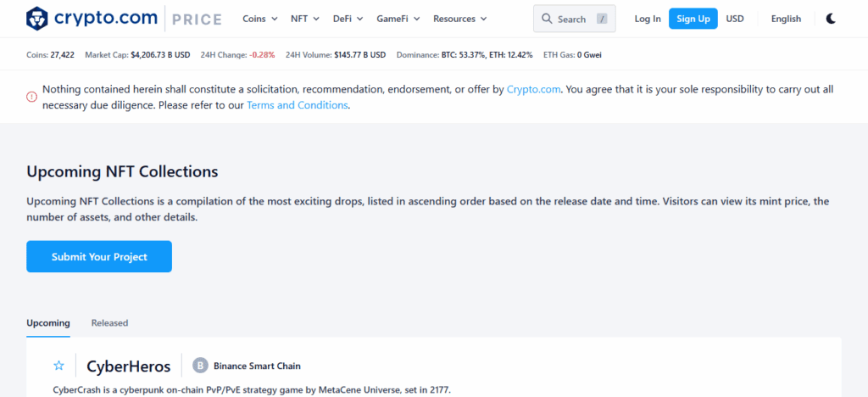Click the Log In link
This screenshot has width=868, height=397.
(x=648, y=19)
